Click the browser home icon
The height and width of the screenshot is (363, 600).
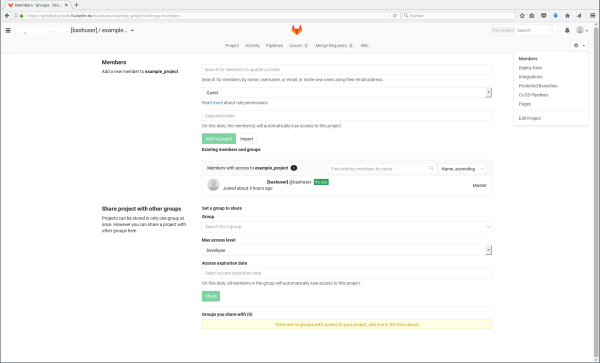click(x=567, y=16)
